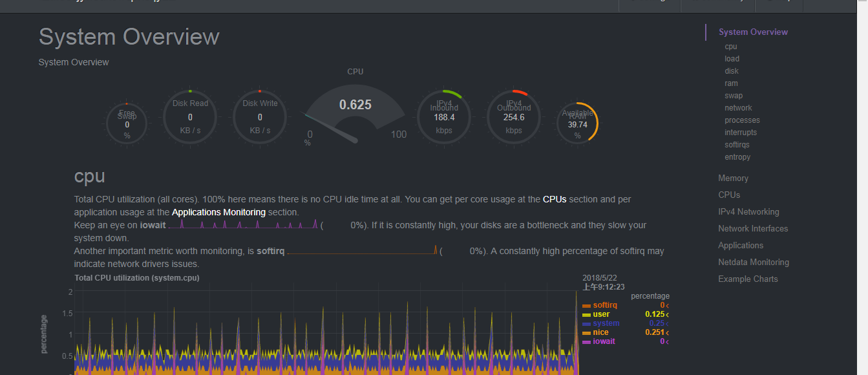Click the IPv4 Outbound gauge
Viewport: 868px width, 375px height.
(514, 117)
